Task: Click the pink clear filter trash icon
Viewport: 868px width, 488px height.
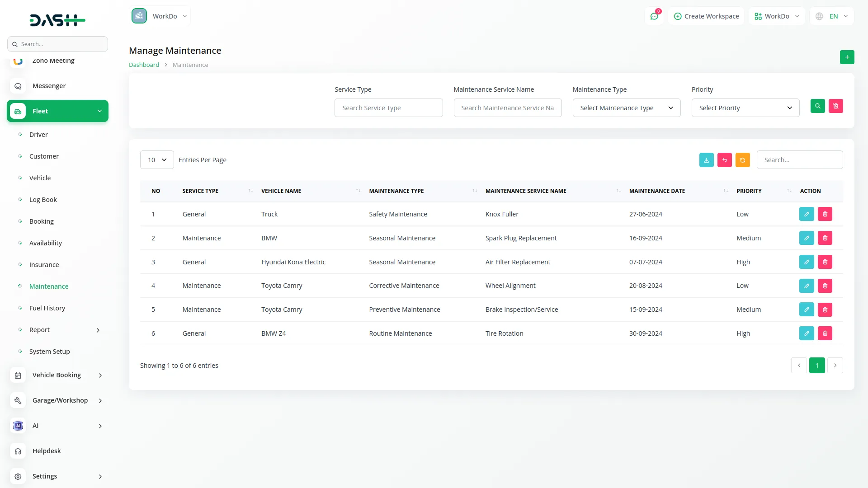Action: pyautogui.click(x=835, y=106)
